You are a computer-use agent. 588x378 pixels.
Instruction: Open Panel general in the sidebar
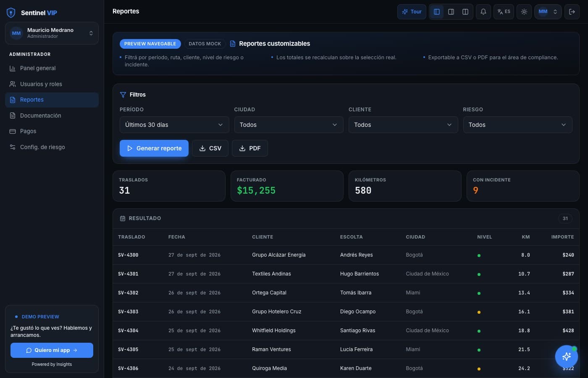(x=52, y=68)
